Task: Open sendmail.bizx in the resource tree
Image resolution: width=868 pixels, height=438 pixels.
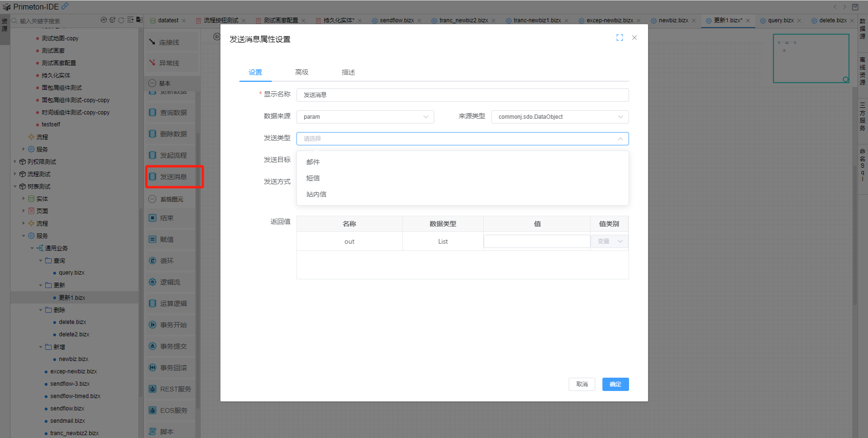Action: tap(67, 421)
